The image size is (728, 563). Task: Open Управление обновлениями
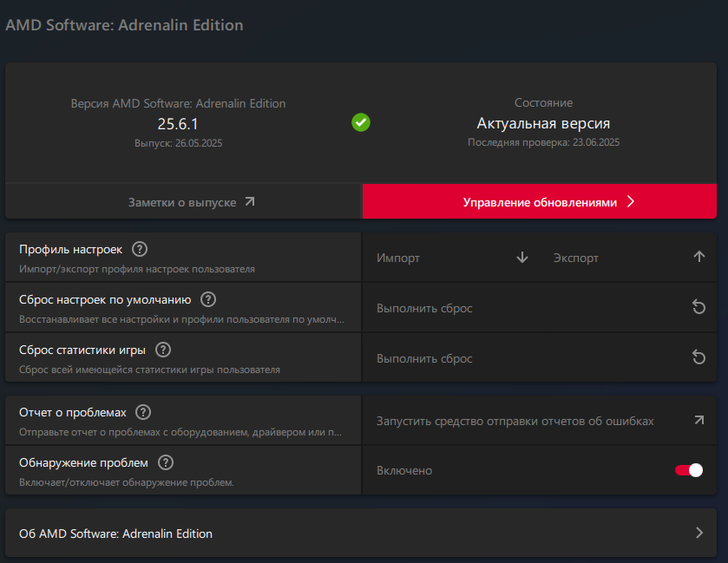(x=540, y=201)
